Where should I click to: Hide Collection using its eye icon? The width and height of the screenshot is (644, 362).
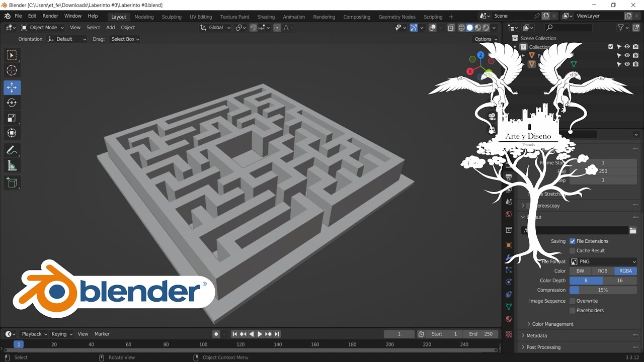pyautogui.click(x=627, y=47)
